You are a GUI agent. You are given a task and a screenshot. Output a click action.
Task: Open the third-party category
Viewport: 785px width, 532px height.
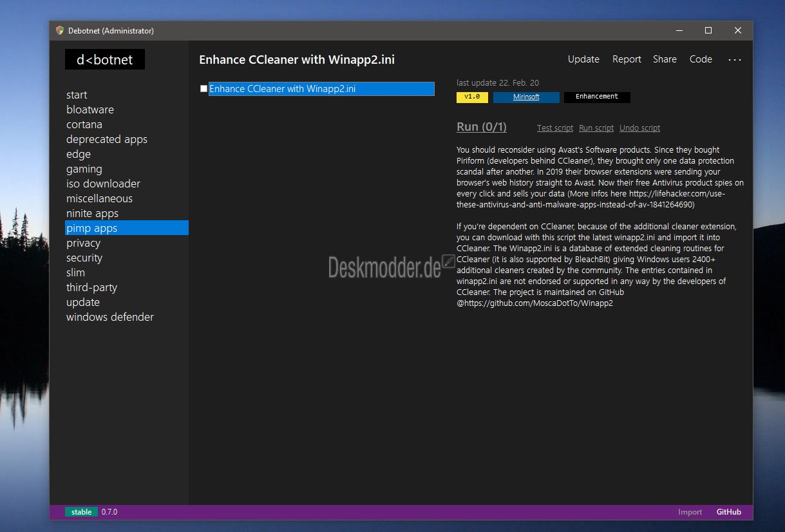(x=91, y=287)
